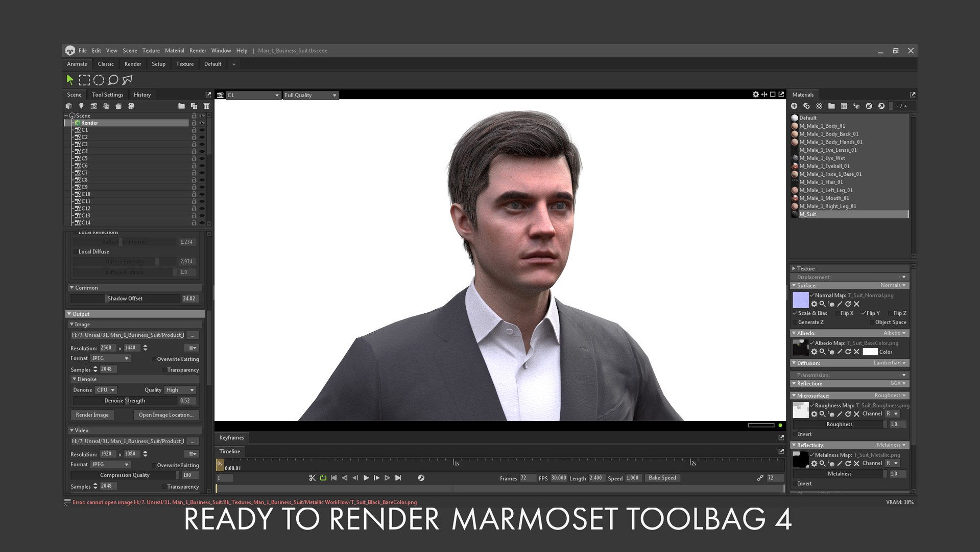Image resolution: width=980 pixels, height=552 pixels.
Task: Open the Scene menu
Action: [x=130, y=51]
